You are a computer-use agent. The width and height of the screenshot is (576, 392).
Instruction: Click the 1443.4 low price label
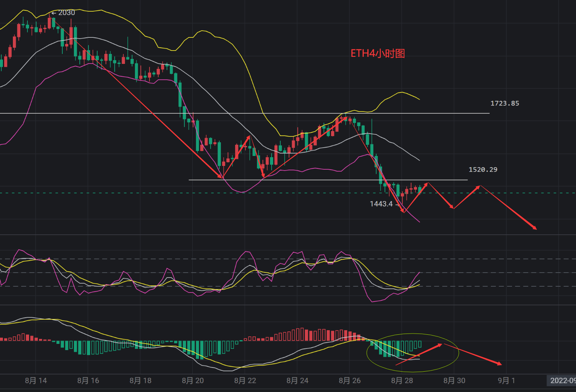381,204
